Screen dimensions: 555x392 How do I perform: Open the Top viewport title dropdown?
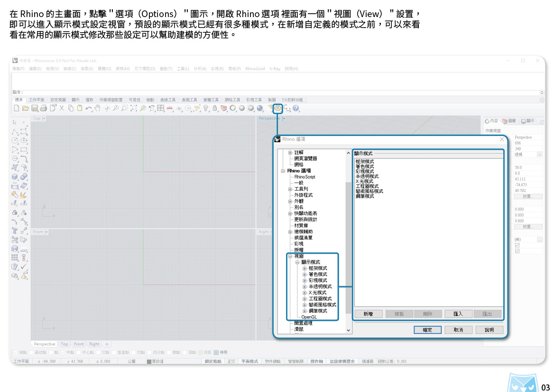click(x=44, y=119)
